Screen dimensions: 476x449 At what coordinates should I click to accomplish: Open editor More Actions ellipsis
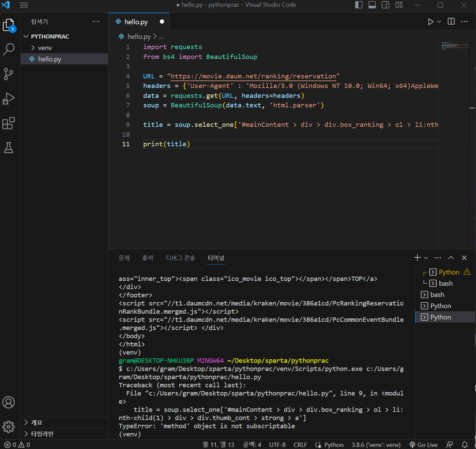pyautogui.click(x=464, y=21)
